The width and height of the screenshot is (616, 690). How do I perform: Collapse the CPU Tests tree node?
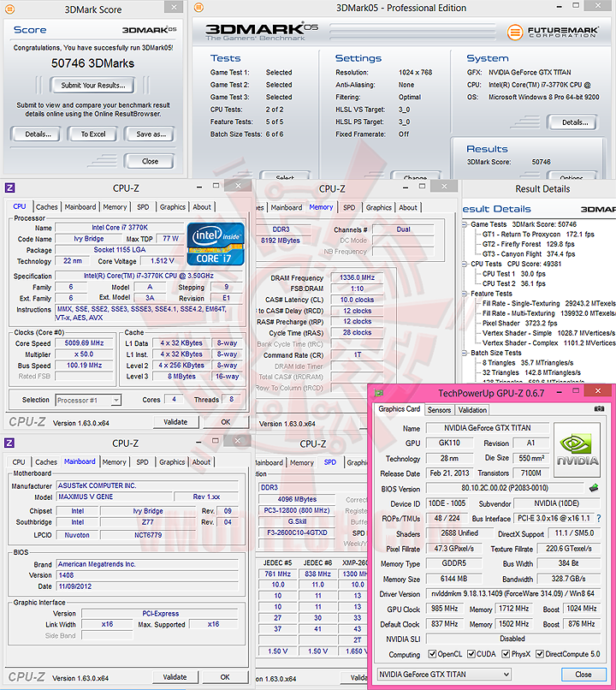[x=465, y=264]
